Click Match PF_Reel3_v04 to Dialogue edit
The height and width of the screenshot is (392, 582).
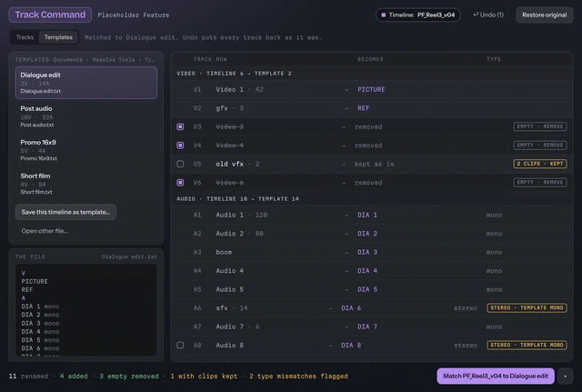pos(496,376)
